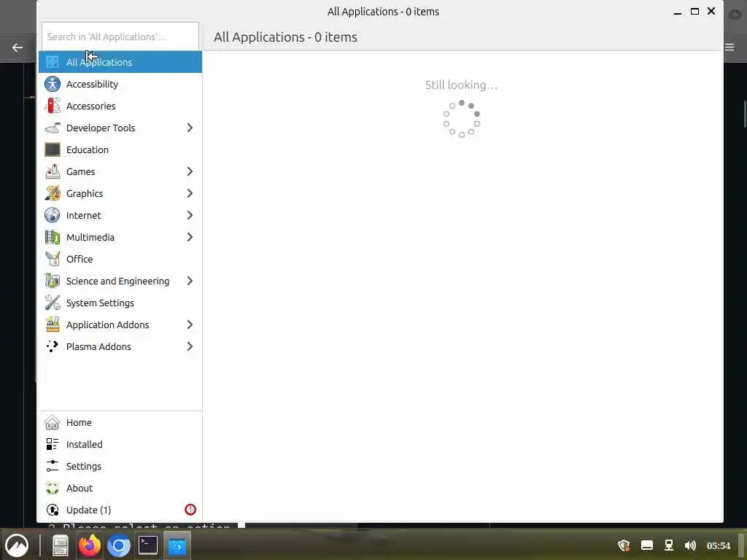Click the clock showing 05:54
This screenshot has height=560, width=747.
[719, 545]
